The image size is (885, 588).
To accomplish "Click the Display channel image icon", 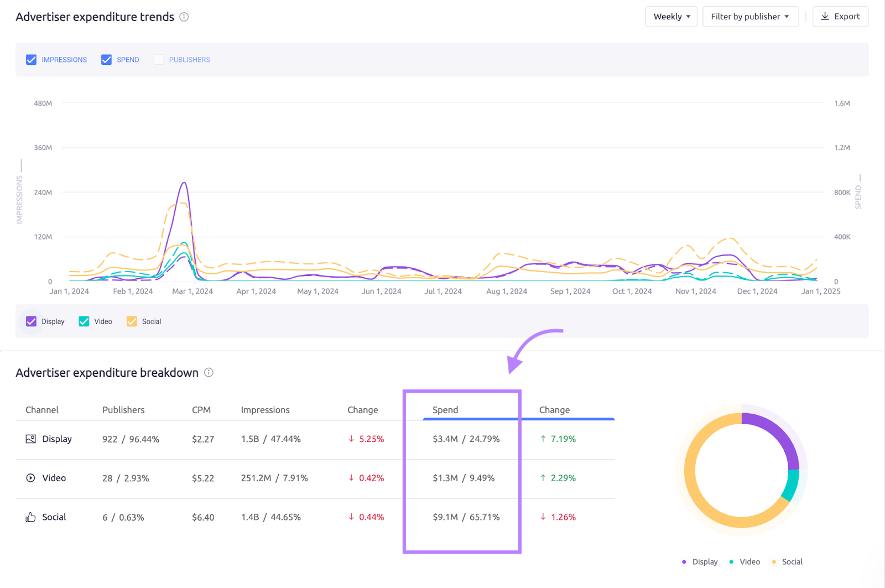I will (x=31, y=439).
